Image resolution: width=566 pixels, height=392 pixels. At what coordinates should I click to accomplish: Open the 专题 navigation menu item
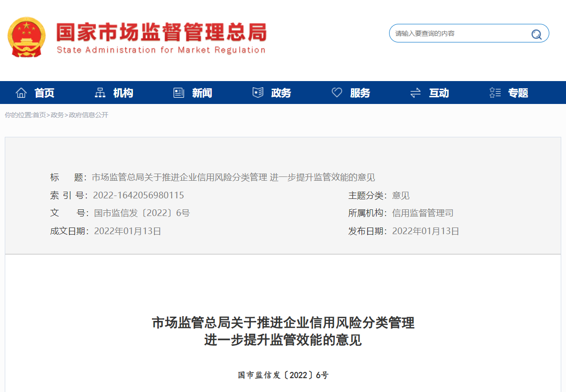518,93
